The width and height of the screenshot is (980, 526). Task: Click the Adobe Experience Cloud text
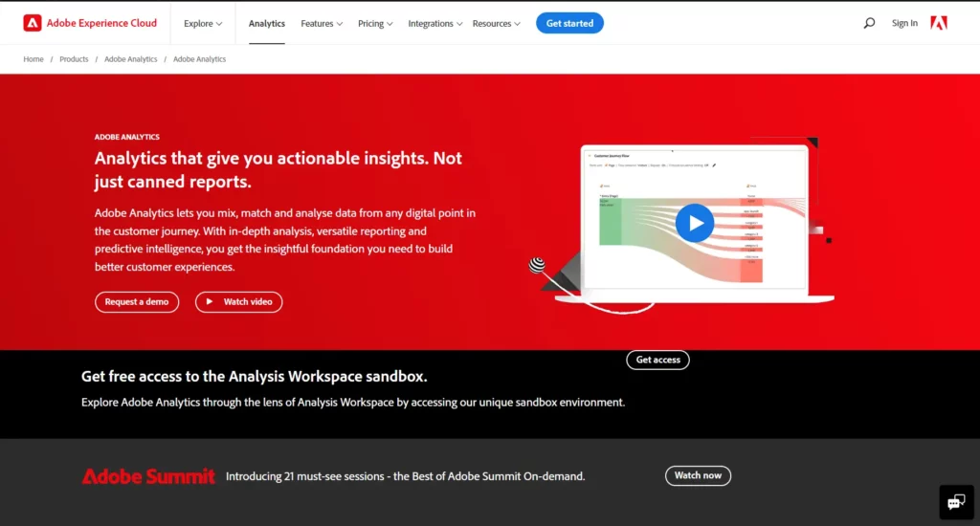point(101,23)
